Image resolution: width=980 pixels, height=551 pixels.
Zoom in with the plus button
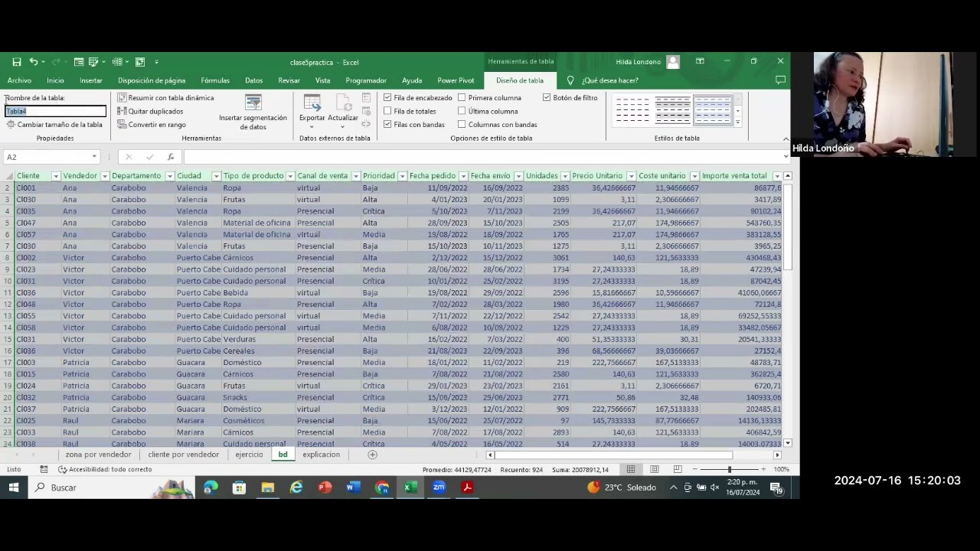(x=763, y=469)
